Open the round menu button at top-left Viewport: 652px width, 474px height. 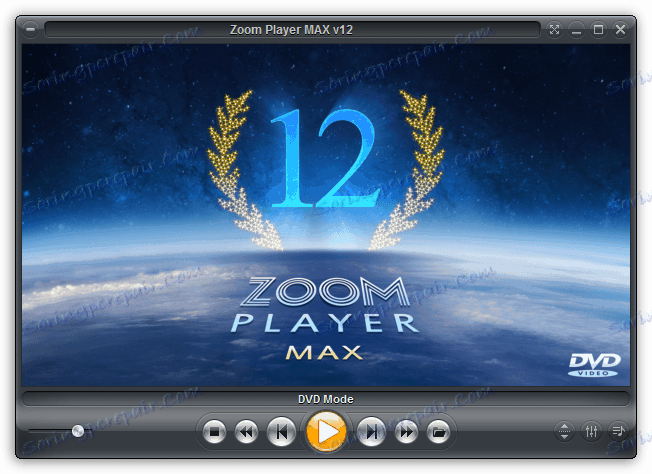pyautogui.click(x=30, y=30)
